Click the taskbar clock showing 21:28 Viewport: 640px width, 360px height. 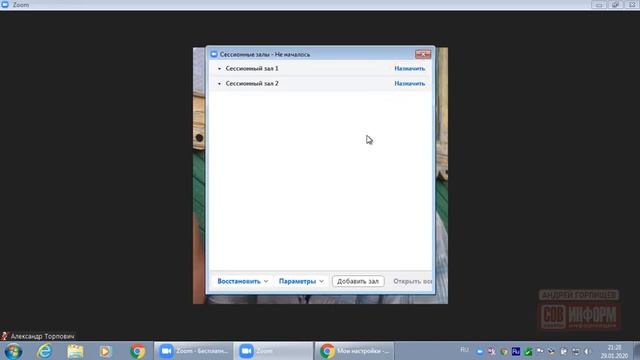614,351
